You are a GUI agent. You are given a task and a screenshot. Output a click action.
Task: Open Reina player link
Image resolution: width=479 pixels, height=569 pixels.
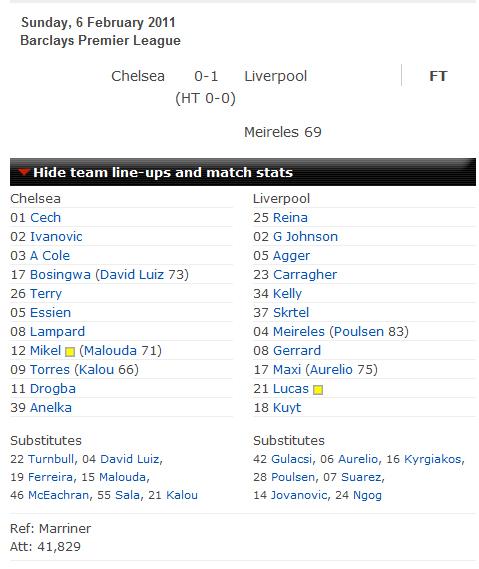pyautogui.click(x=290, y=218)
